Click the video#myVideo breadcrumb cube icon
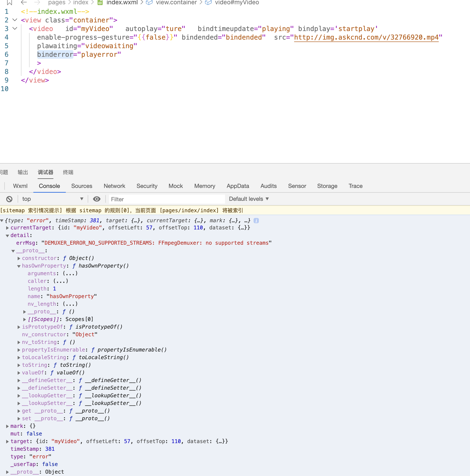 [x=208, y=2]
